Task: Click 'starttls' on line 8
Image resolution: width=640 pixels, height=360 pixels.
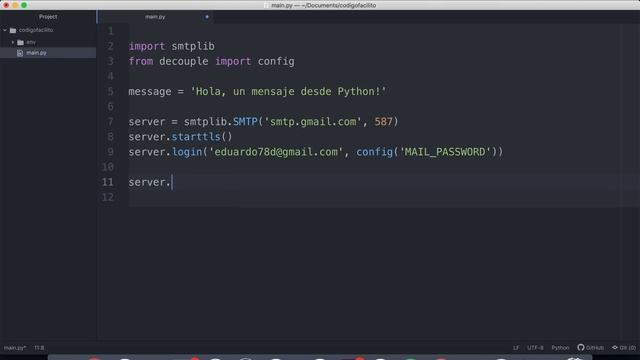Action: pyautogui.click(x=196, y=137)
